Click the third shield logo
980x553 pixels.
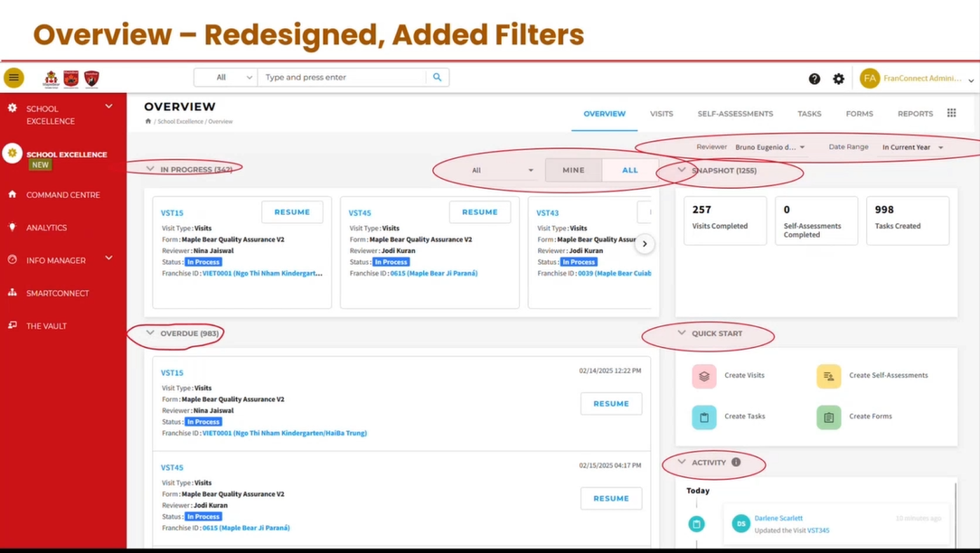[91, 79]
